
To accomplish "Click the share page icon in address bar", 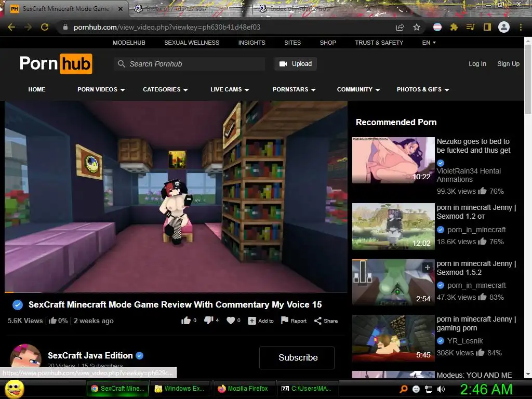I will (x=400, y=27).
